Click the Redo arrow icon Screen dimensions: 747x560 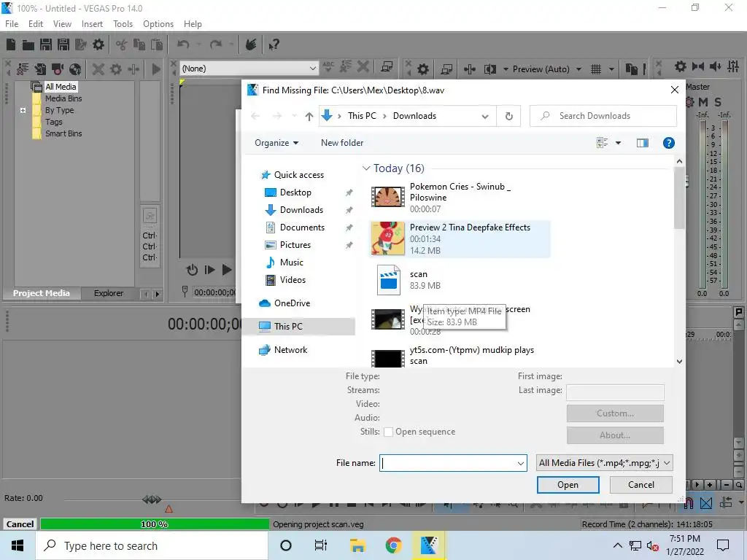(x=216, y=44)
